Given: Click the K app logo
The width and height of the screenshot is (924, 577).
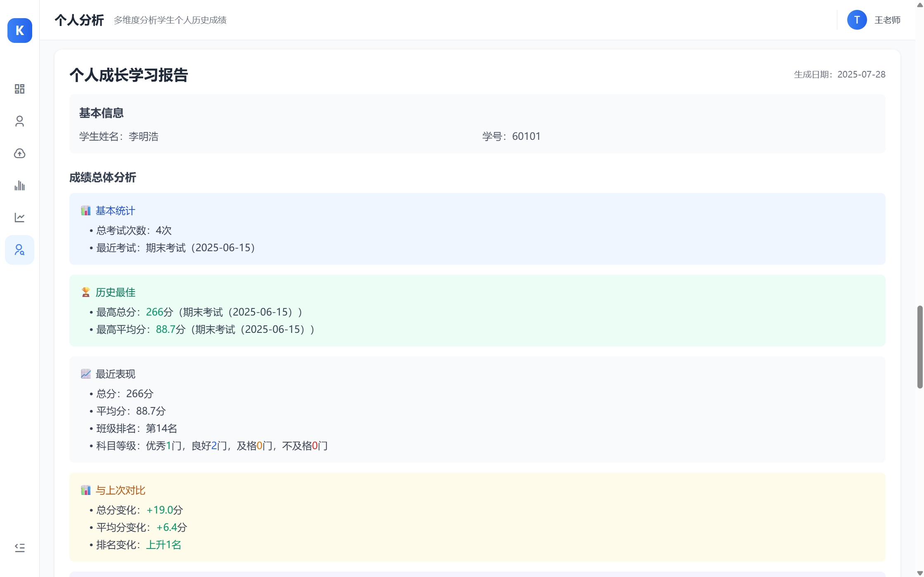Looking at the screenshot, I should 19,31.
